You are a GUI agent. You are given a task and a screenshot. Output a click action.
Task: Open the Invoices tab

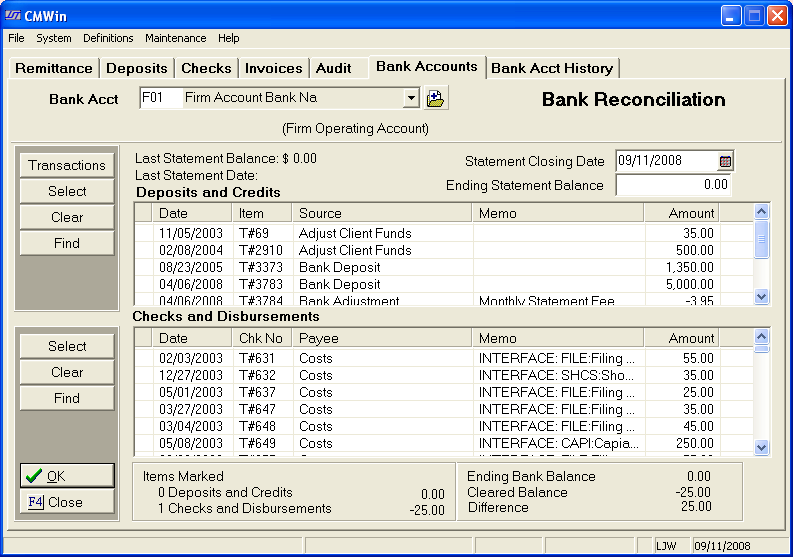click(273, 68)
